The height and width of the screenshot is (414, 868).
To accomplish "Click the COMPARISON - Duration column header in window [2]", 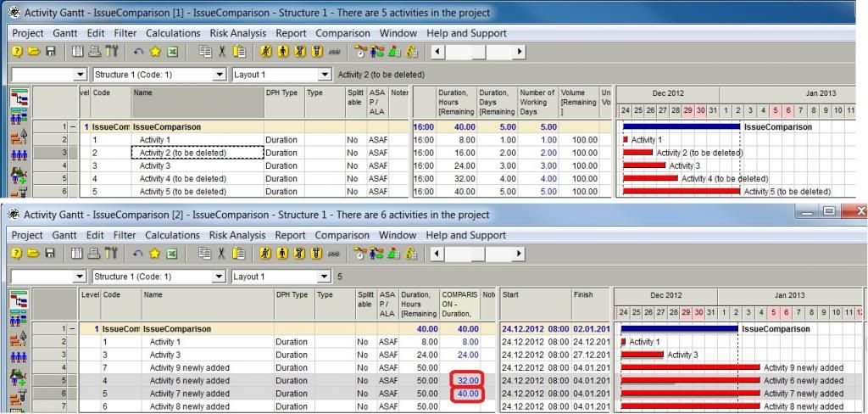I will click(x=460, y=305).
